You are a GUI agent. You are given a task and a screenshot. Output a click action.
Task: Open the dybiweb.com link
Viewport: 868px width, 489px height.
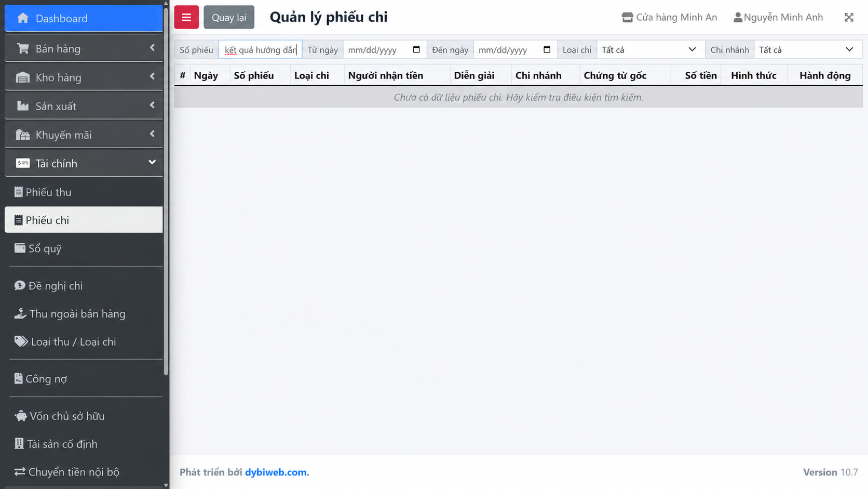pos(277,472)
